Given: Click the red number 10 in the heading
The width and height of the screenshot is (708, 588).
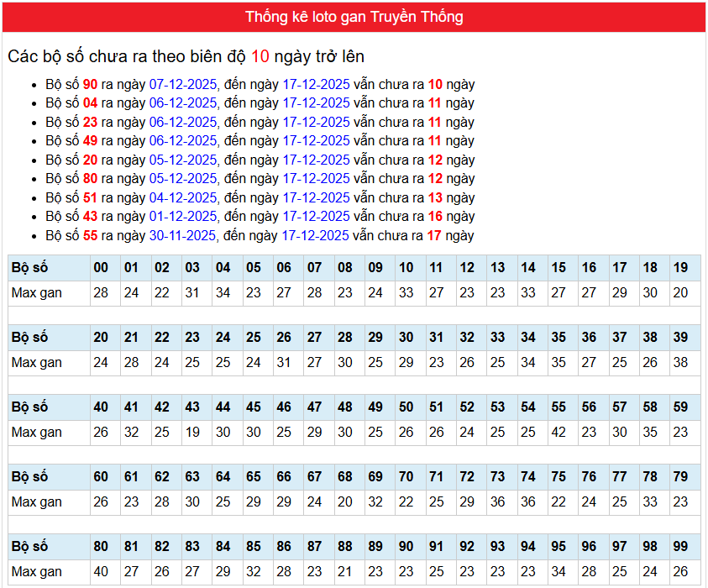Looking at the screenshot, I should tap(260, 56).
